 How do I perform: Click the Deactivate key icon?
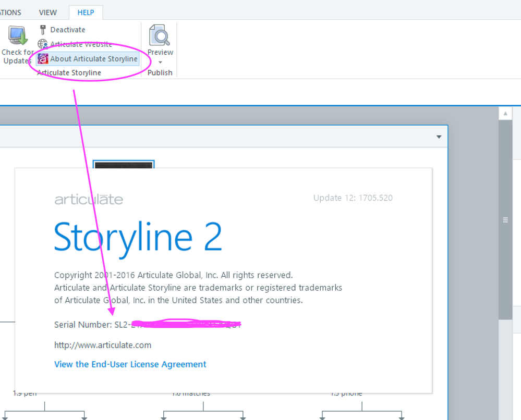[43, 30]
